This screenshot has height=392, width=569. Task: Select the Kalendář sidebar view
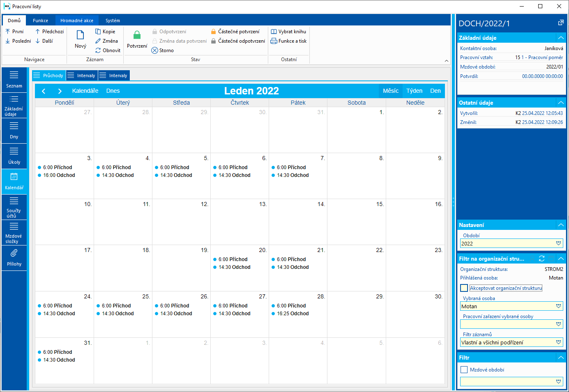click(x=14, y=181)
